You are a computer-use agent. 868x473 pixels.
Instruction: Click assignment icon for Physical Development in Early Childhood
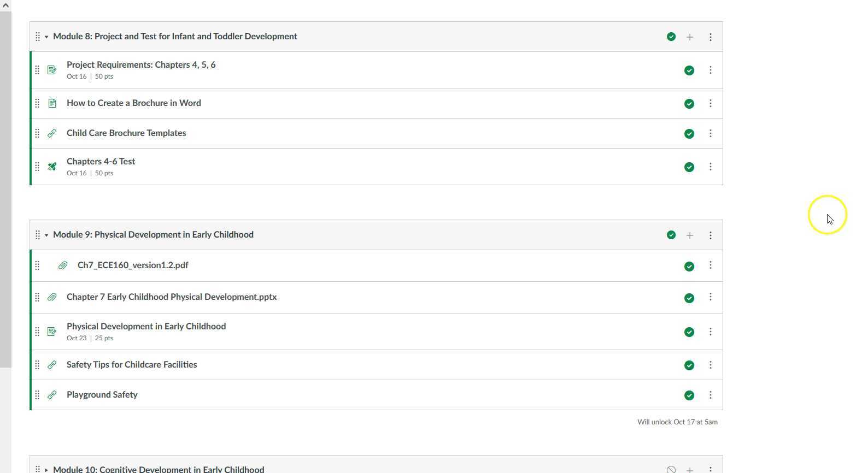52,332
